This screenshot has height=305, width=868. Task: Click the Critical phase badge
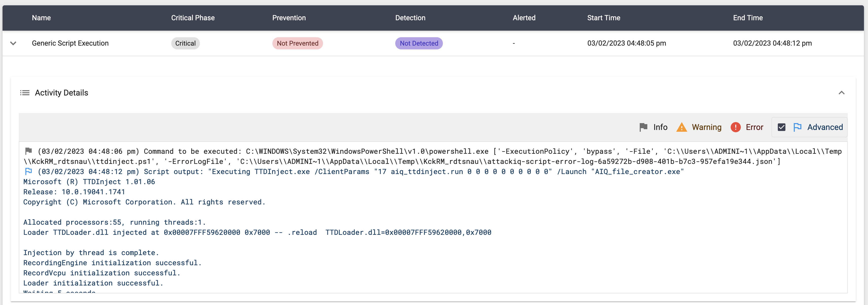pyautogui.click(x=185, y=43)
